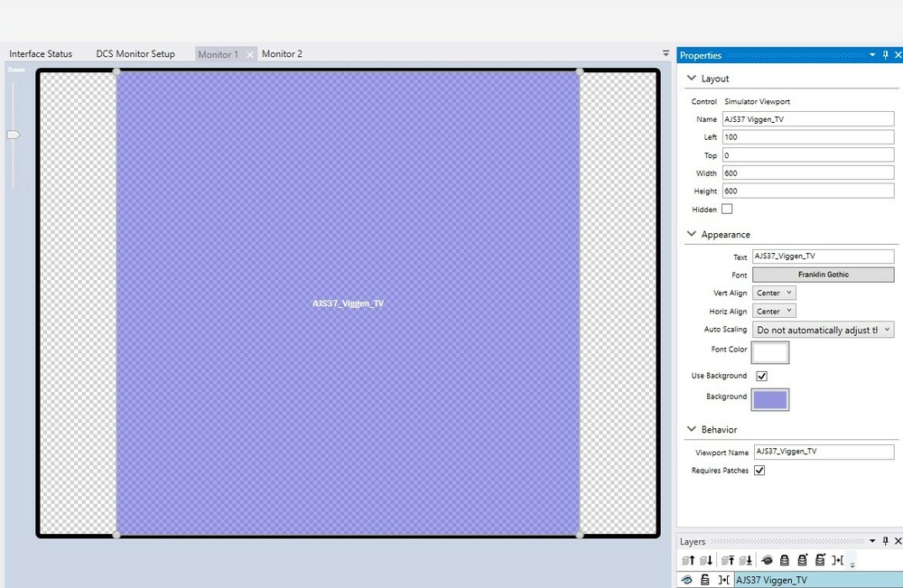Click the closed padlock with dot icon
The image size is (903, 588).
(x=802, y=560)
